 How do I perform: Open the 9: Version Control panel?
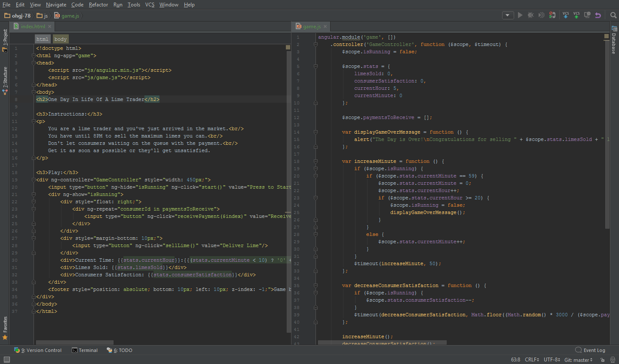point(38,350)
